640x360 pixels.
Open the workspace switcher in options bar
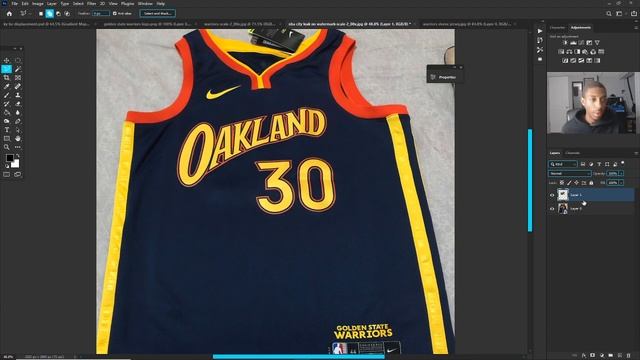coord(619,13)
